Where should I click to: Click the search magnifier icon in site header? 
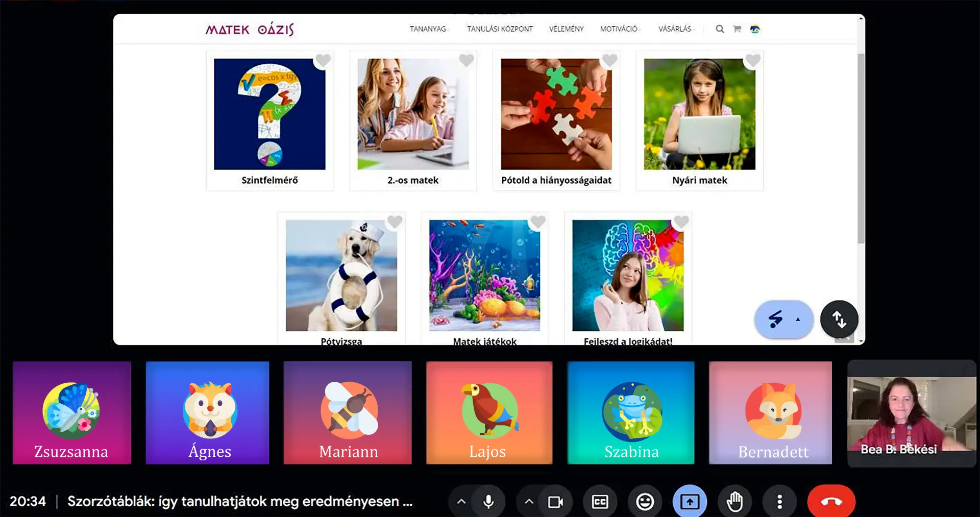(x=720, y=29)
